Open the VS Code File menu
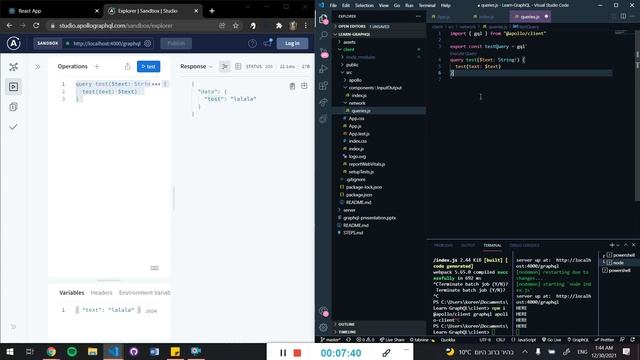640x360 pixels. point(333,5)
